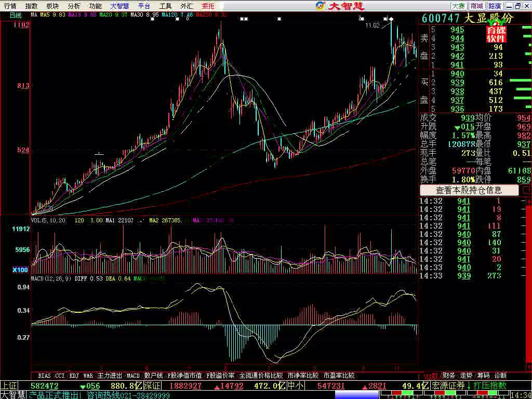
Task: Open the 外汇 menu
Action: pos(187,6)
